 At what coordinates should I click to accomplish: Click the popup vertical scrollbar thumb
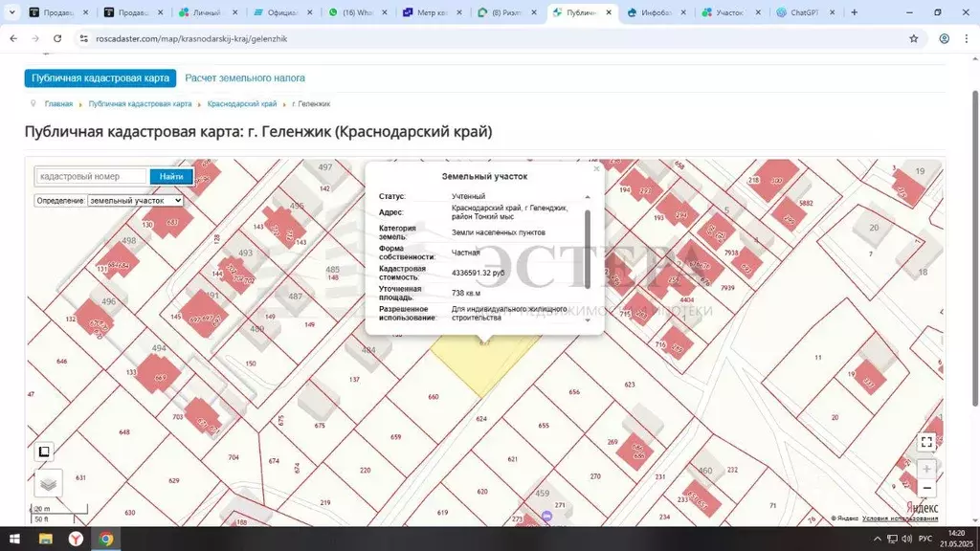[587, 250]
